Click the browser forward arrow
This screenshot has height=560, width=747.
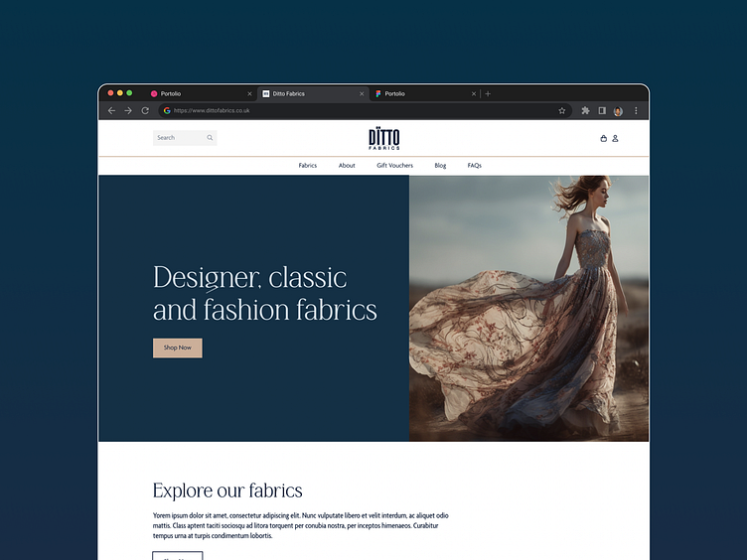coord(128,110)
